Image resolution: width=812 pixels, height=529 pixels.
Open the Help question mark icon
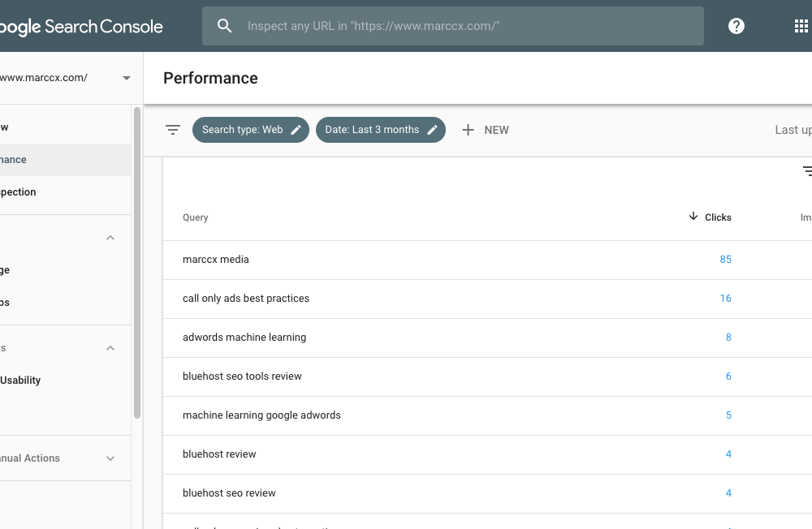(736, 26)
